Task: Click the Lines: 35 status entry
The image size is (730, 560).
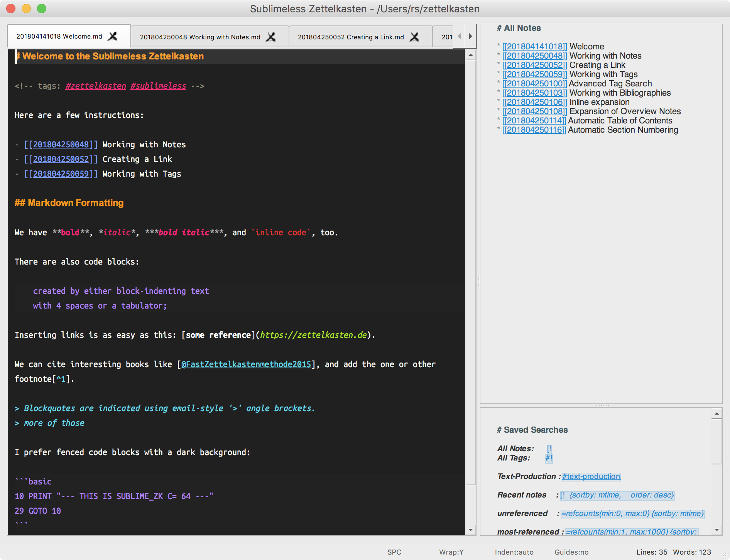Action: [x=652, y=552]
